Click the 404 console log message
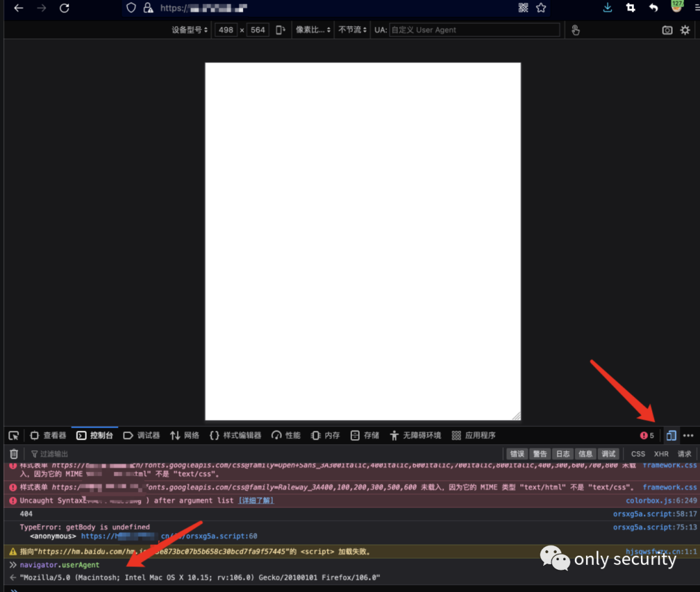Image resolution: width=700 pixels, height=592 pixels. coord(26,514)
